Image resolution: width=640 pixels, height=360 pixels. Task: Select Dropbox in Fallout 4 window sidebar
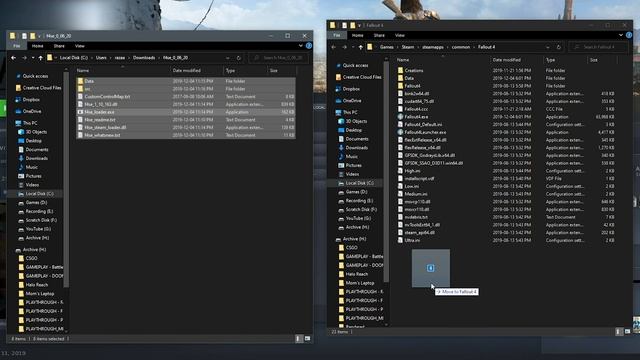click(351, 89)
